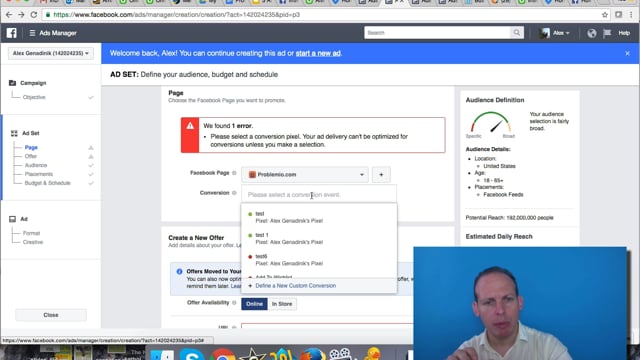Click the 'United States' location text
640x360 pixels.
pos(499,167)
